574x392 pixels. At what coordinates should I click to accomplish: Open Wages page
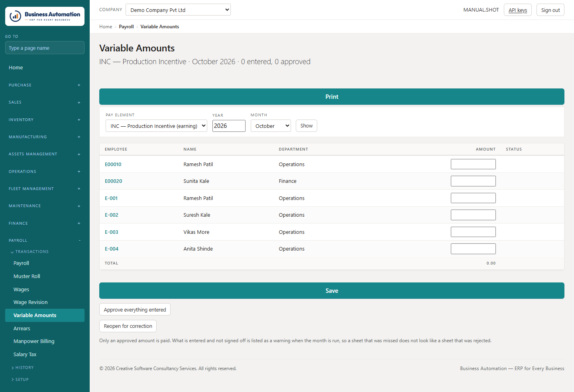click(45, 290)
